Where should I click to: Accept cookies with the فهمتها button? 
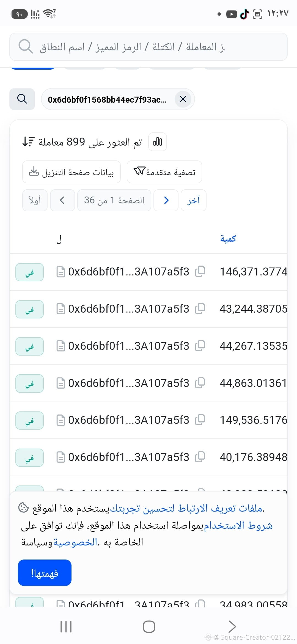(x=45, y=573)
